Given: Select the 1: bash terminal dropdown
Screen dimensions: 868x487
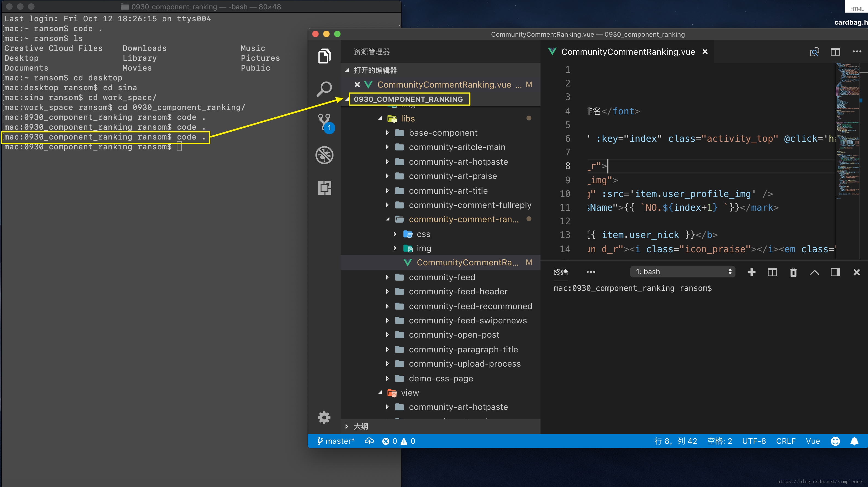Looking at the screenshot, I should click(683, 272).
